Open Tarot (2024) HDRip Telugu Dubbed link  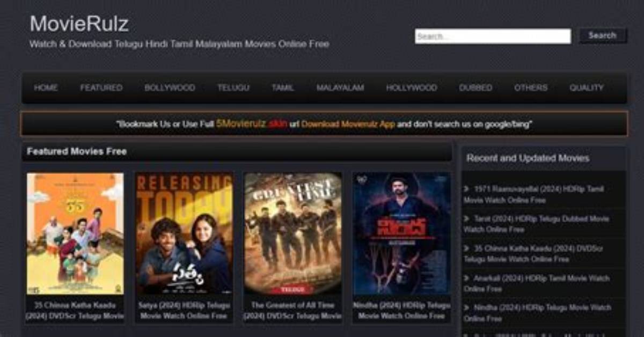537,224
